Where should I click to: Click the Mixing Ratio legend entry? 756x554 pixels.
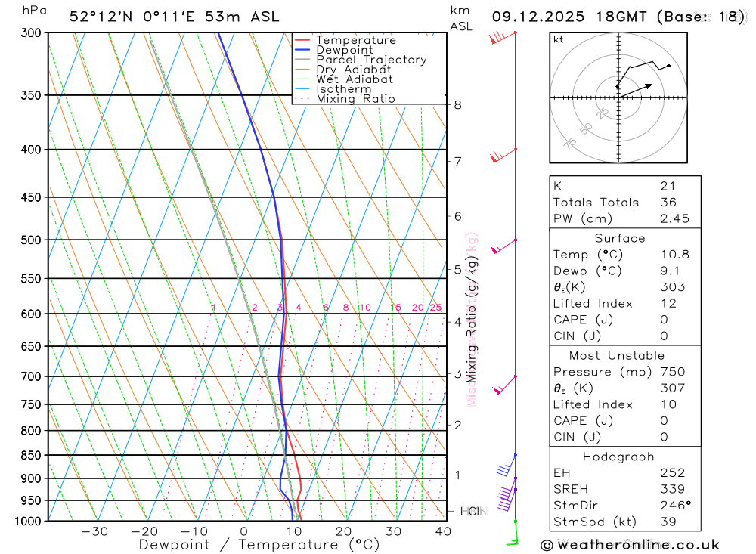coord(355,99)
